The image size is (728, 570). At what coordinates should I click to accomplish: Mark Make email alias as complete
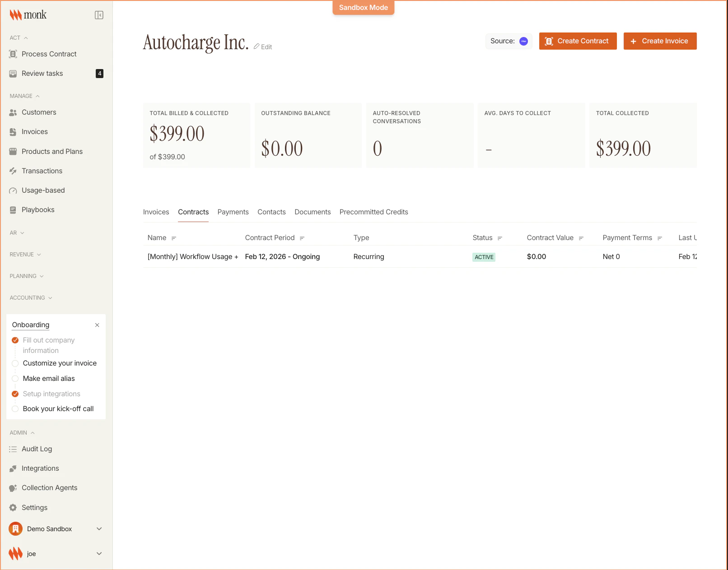point(15,378)
